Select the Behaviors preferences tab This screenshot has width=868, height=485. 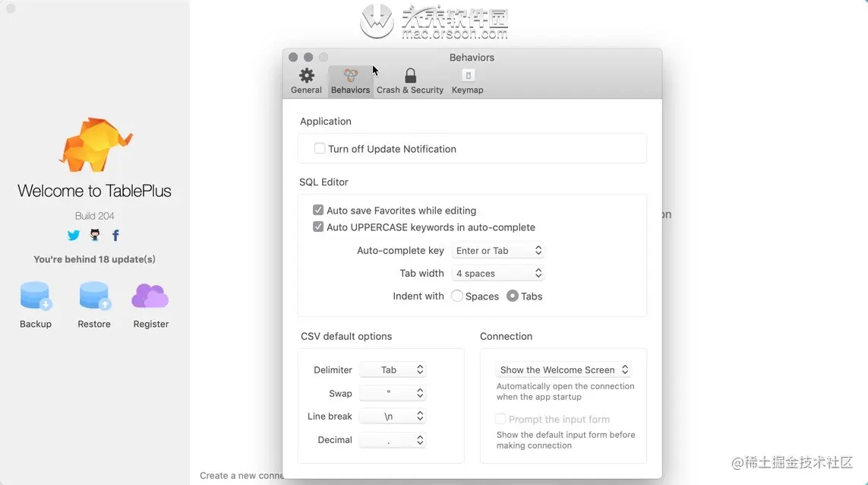[350, 81]
